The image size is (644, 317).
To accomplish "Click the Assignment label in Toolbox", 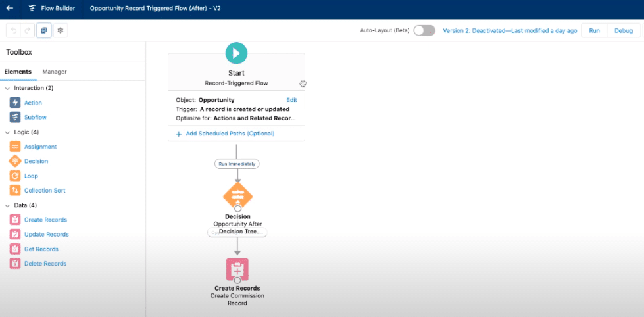I will [40, 147].
